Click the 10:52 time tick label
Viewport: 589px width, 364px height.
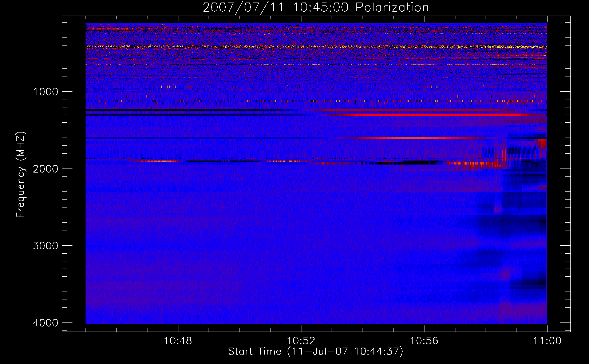coord(301,341)
